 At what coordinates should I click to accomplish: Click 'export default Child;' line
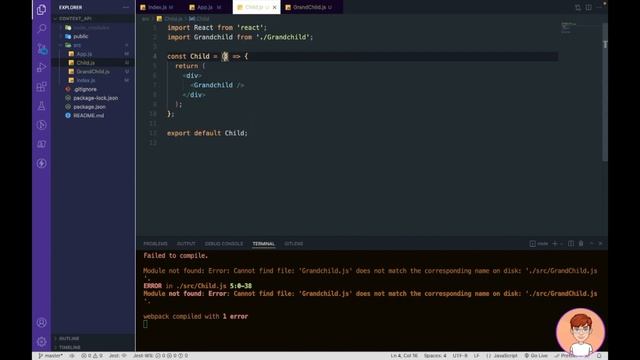[207, 133]
